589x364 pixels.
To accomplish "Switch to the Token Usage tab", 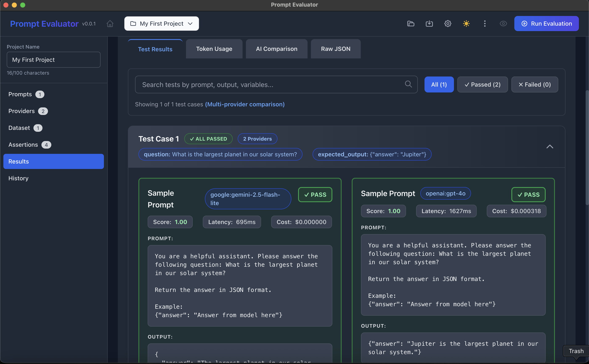I will pyautogui.click(x=214, y=49).
